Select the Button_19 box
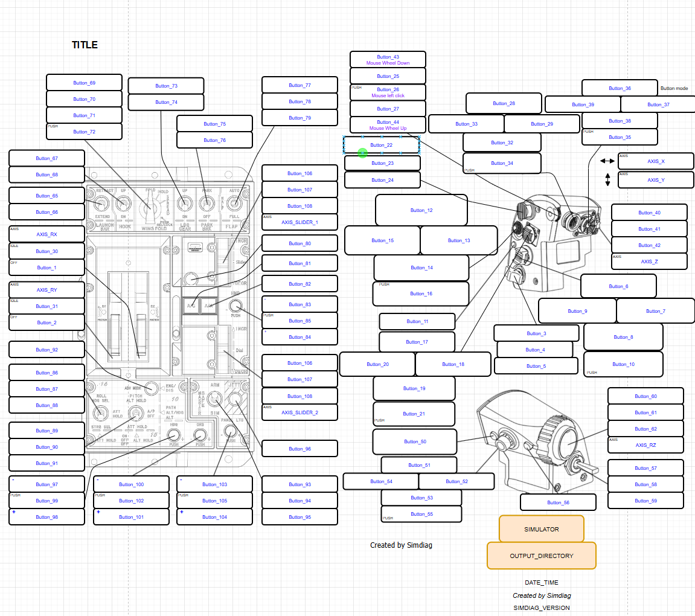The image size is (695, 616). (x=414, y=389)
